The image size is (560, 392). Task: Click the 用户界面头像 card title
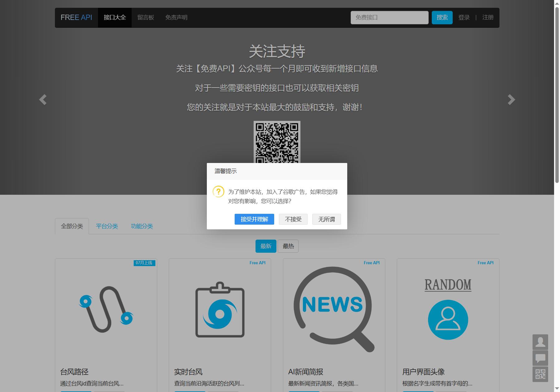tap(423, 372)
